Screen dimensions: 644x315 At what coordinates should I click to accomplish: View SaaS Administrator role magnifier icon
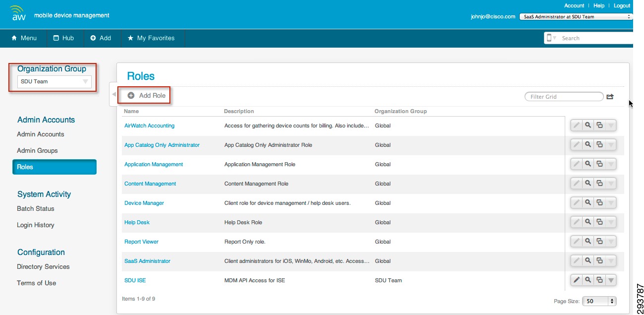point(588,261)
